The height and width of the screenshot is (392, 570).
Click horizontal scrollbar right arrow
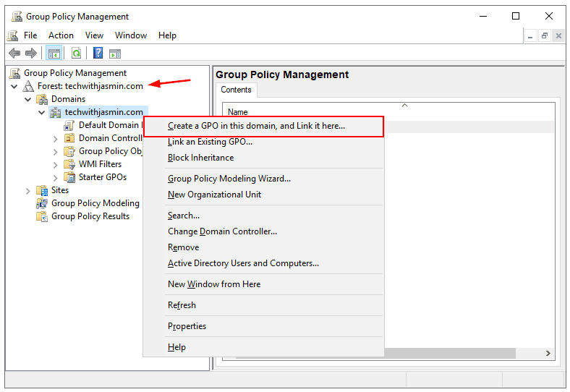[548, 354]
